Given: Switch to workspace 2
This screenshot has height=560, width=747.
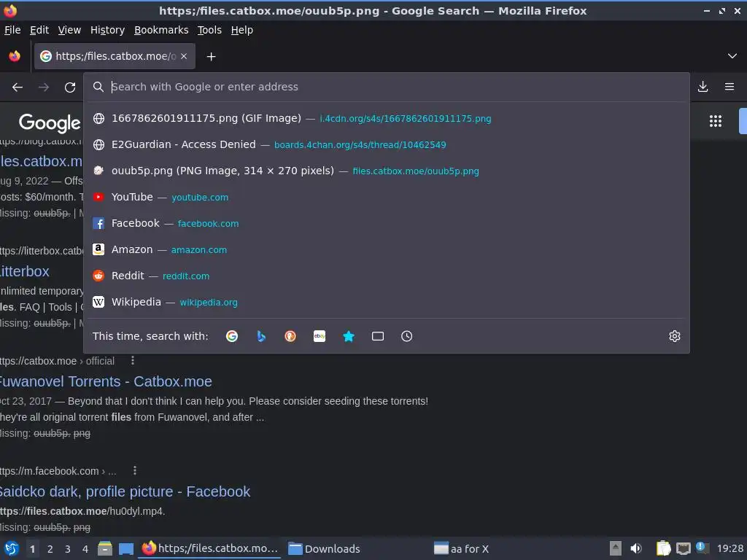Looking at the screenshot, I should [50, 549].
